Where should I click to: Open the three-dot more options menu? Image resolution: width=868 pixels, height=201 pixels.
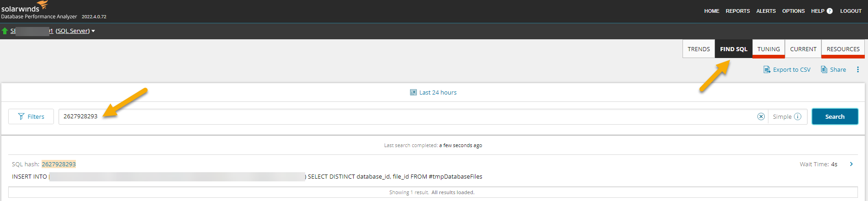[858, 69]
